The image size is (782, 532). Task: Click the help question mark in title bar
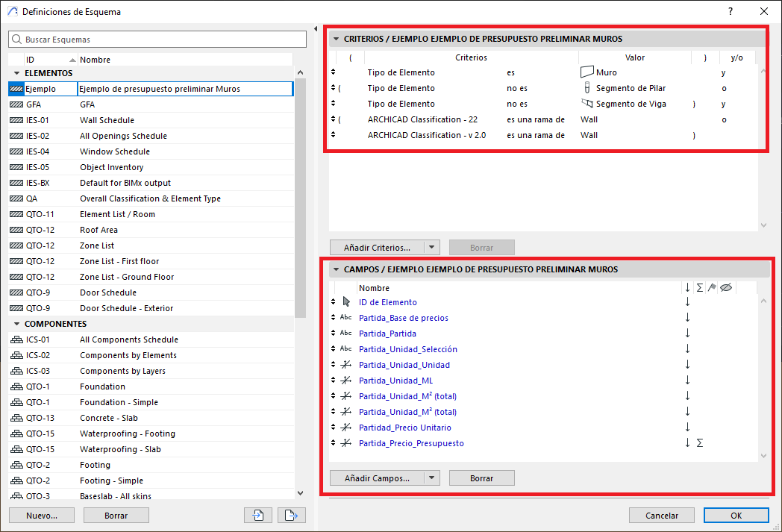point(731,11)
